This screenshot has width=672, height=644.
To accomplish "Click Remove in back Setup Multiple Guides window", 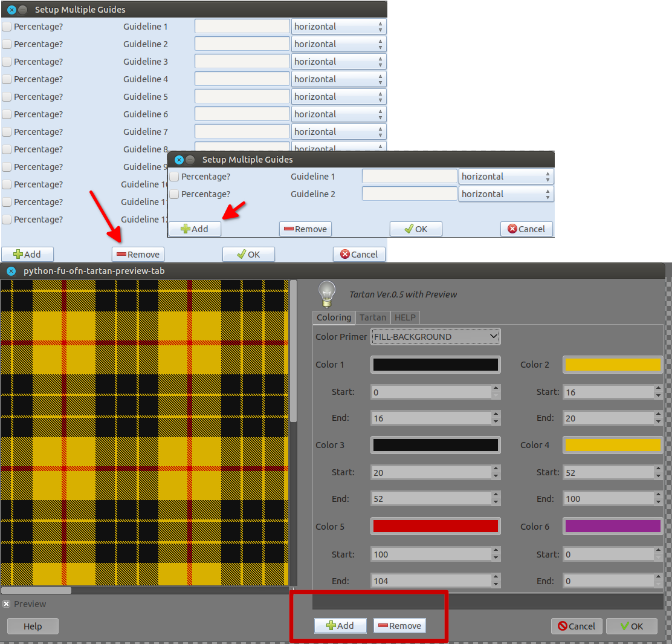I will point(138,254).
